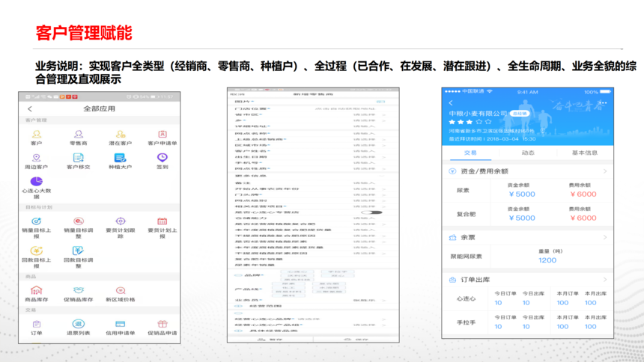The height and width of the screenshot is (362, 644).
Task: Open the three-dot menu on customer page
Action: [603, 102]
